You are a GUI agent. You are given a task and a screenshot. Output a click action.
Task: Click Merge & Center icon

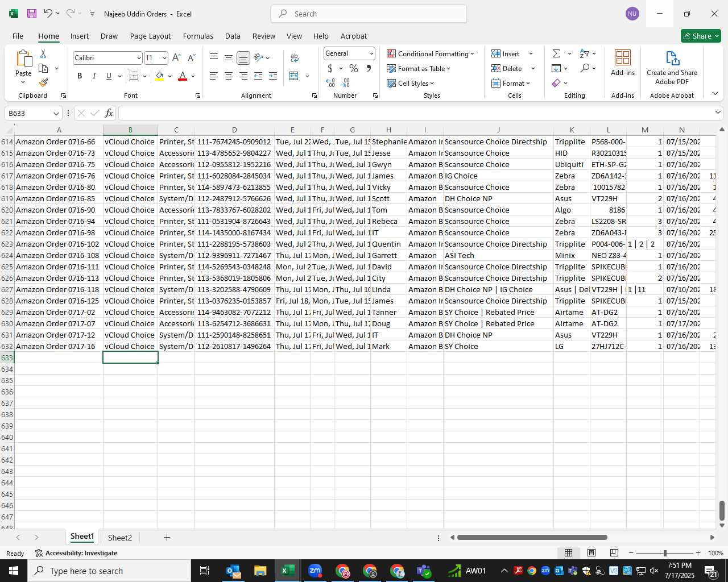pyautogui.click(x=294, y=76)
